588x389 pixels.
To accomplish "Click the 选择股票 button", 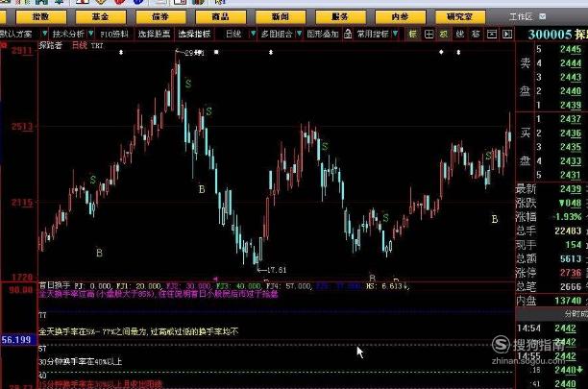I will point(154,35).
